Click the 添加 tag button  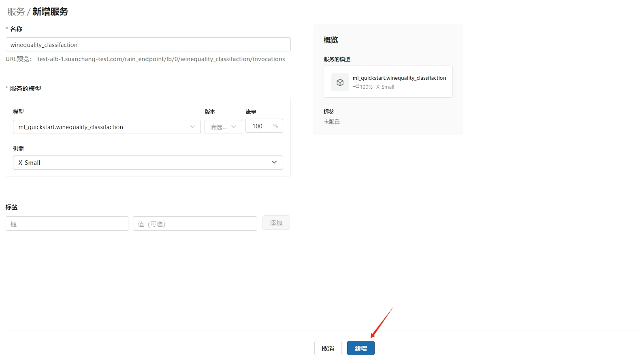[276, 223]
